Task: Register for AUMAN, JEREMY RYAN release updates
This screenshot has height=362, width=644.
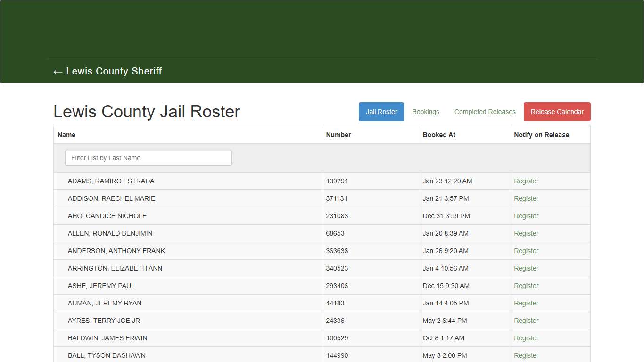Action: (526, 303)
